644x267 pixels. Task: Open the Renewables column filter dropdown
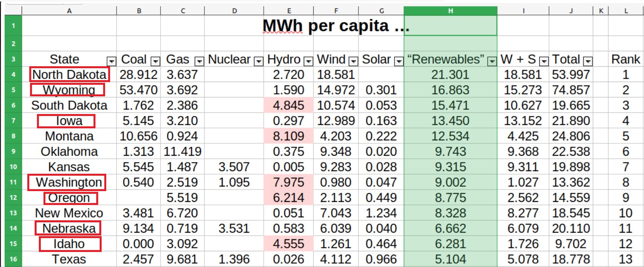pos(492,61)
